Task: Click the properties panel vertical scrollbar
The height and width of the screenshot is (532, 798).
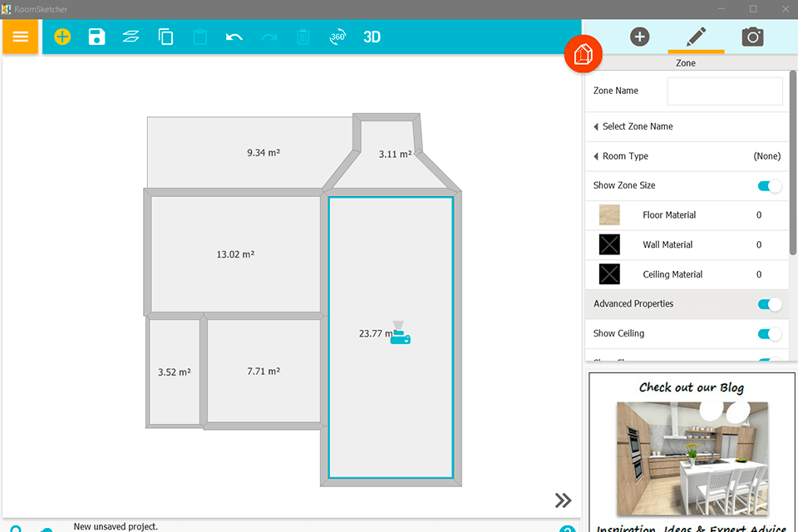Action: 793,163
